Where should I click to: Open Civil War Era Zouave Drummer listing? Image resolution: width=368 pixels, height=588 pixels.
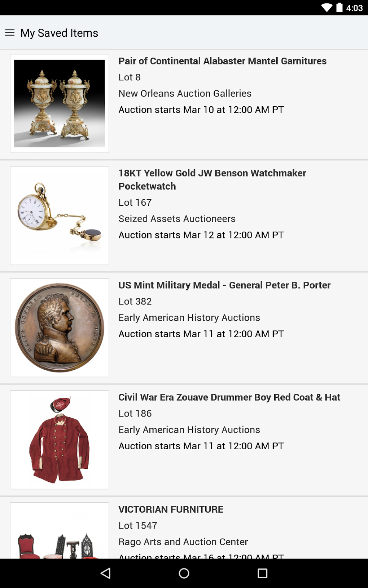click(229, 397)
